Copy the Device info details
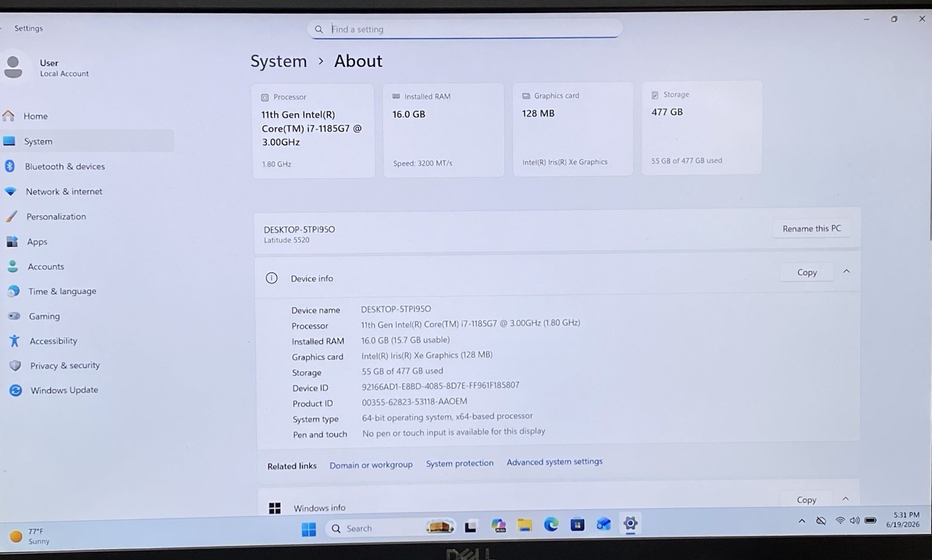The image size is (932, 560). 807,272
